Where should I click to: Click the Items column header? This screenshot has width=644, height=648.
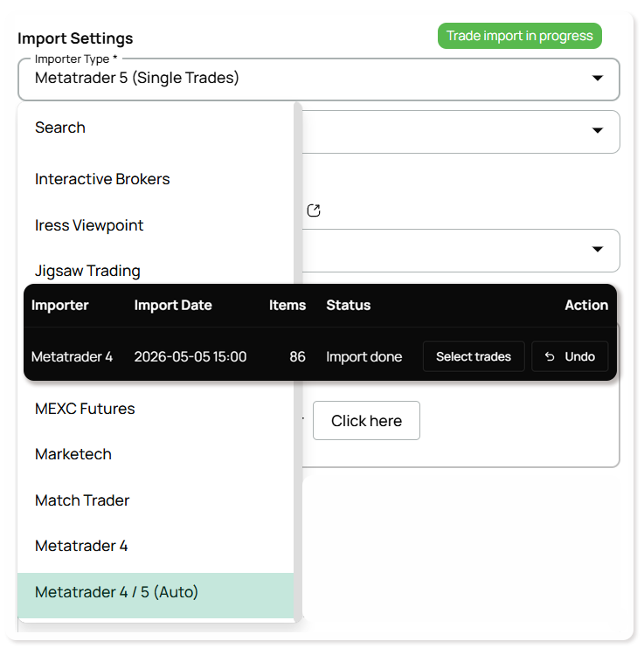[x=287, y=305]
